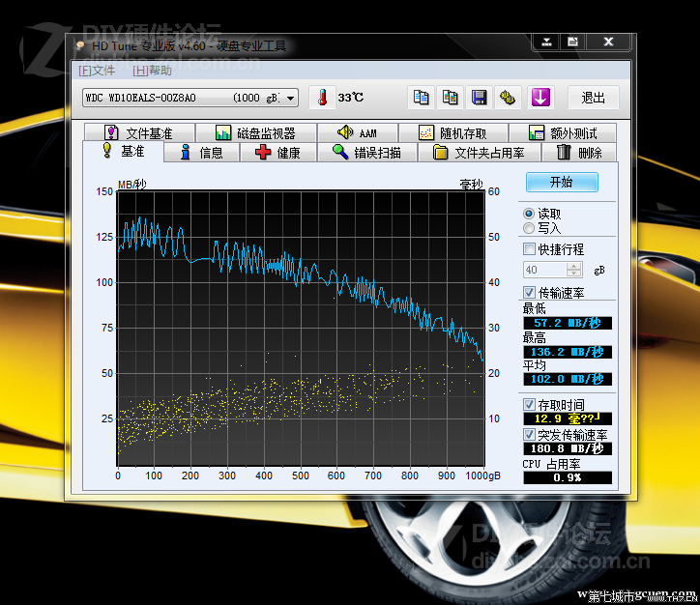Enable the 快捷行程 short stroke checkbox
The width and height of the screenshot is (700, 605).
529,249
